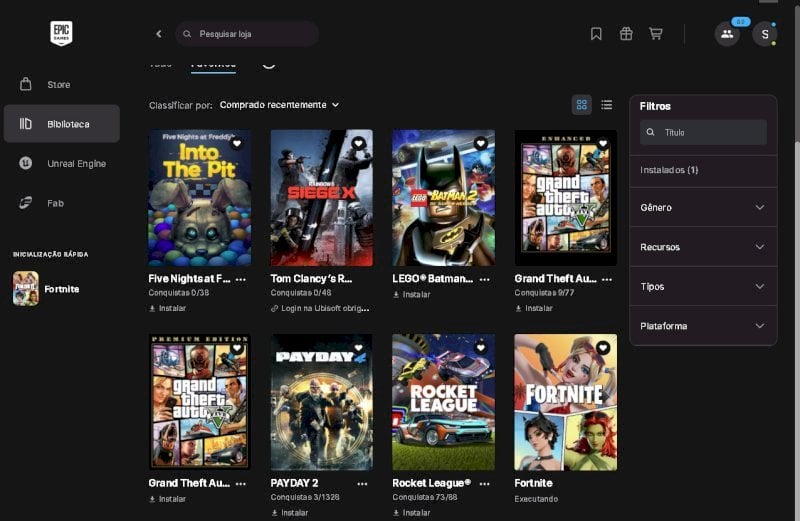Open the Store sidebar item
800x521 pixels.
pos(62,85)
